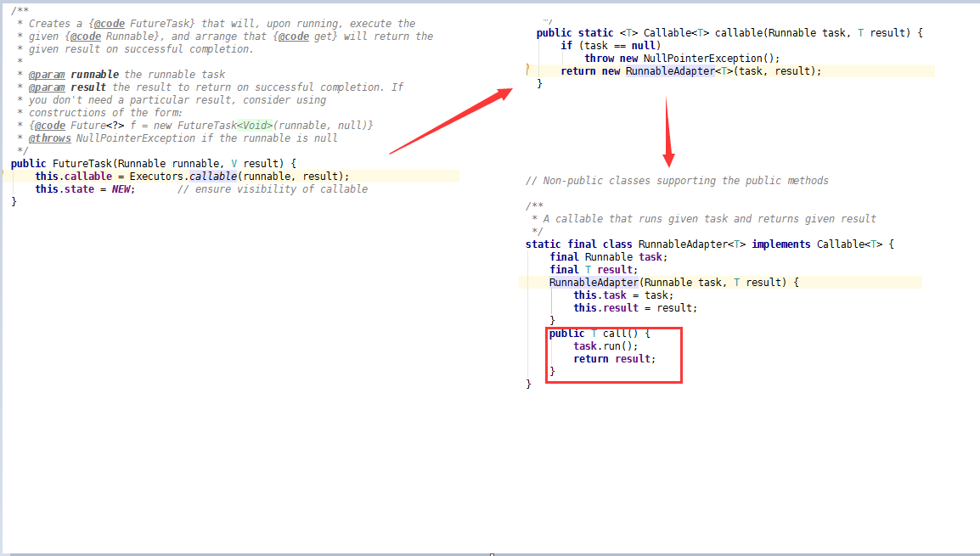Click the 'final Runnable task' field declaration
Viewport: 980px width, 556px height.
coord(608,257)
